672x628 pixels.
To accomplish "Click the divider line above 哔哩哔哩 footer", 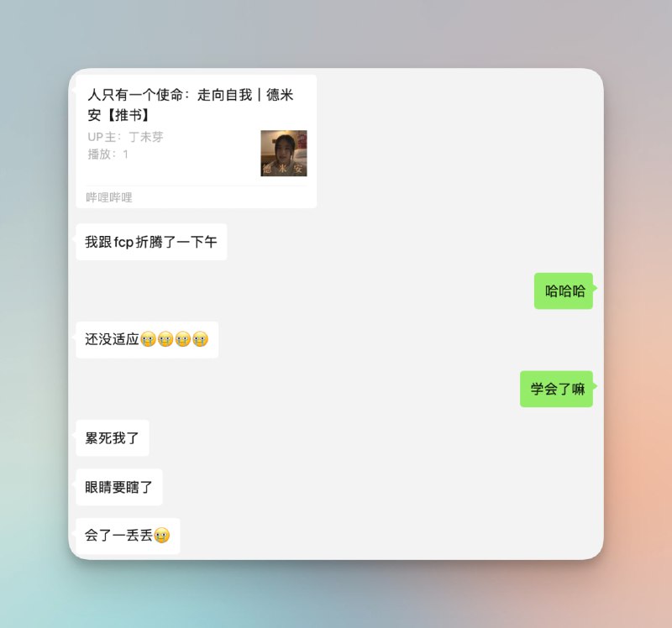I will coord(197,186).
